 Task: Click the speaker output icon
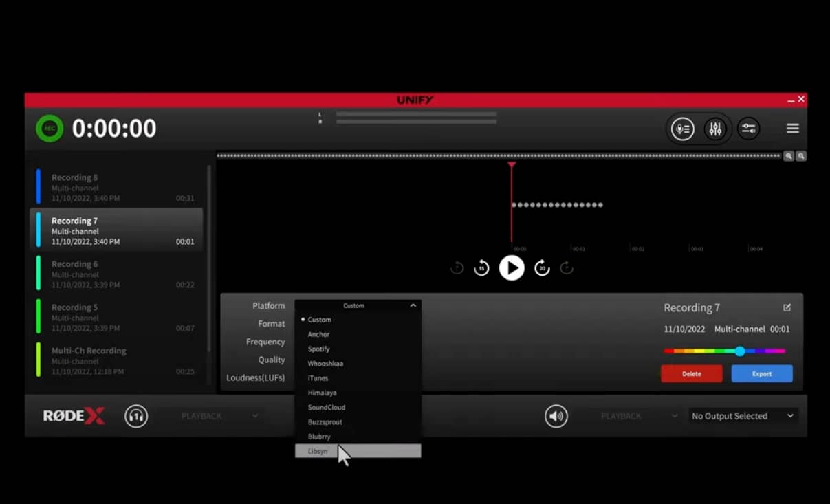556,416
